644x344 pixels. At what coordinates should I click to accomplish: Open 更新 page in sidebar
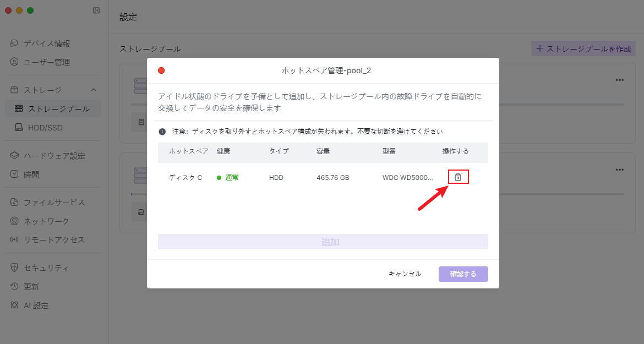pyautogui.click(x=31, y=287)
